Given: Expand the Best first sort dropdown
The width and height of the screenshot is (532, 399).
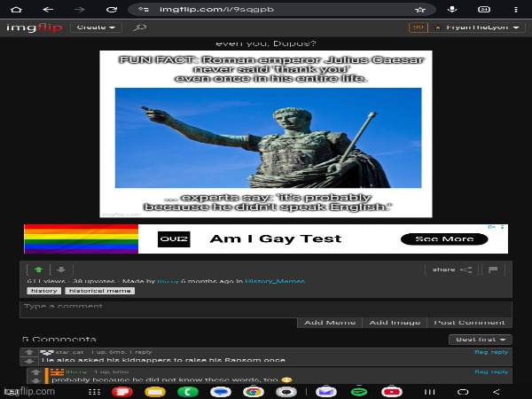Looking at the screenshot, I should (x=481, y=340).
